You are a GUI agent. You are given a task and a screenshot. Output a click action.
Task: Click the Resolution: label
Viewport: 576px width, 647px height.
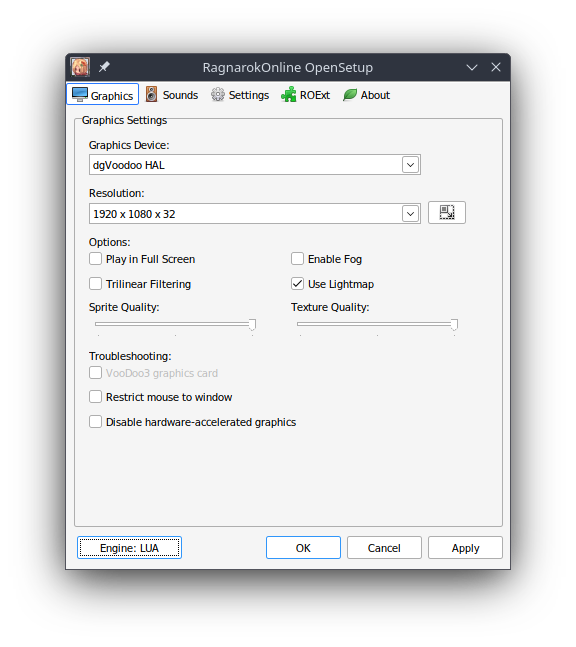[x=117, y=193]
